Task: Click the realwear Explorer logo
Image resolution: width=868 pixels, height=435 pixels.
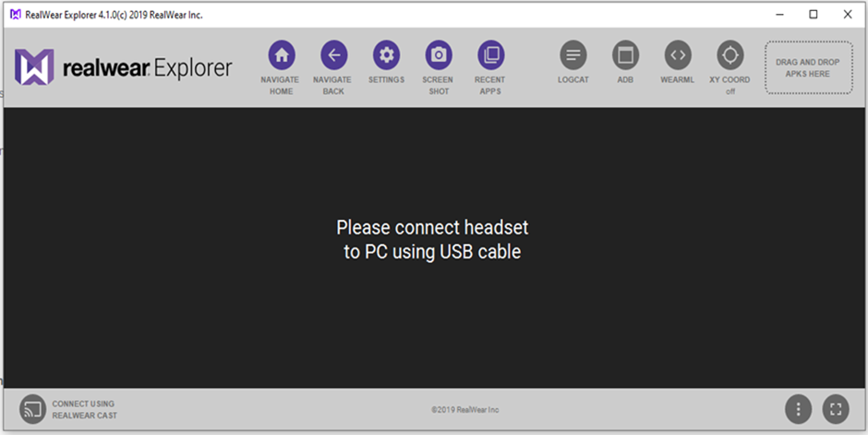Action: [x=124, y=68]
